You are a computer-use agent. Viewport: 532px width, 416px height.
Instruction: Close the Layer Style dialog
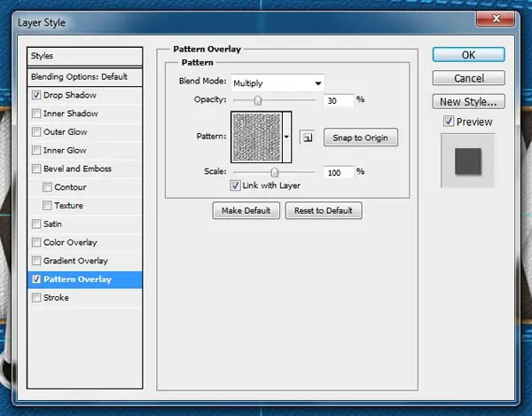point(496,19)
